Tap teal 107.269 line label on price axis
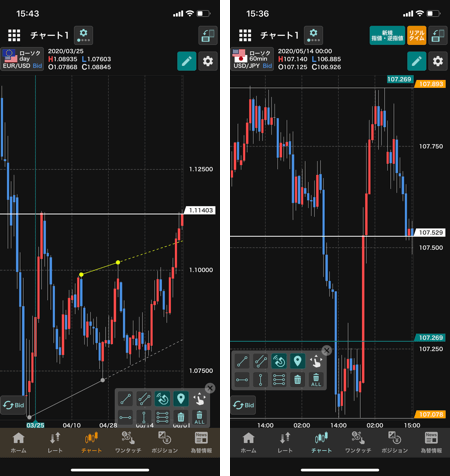The height and width of the screenshot is (476, 450). 430,338
